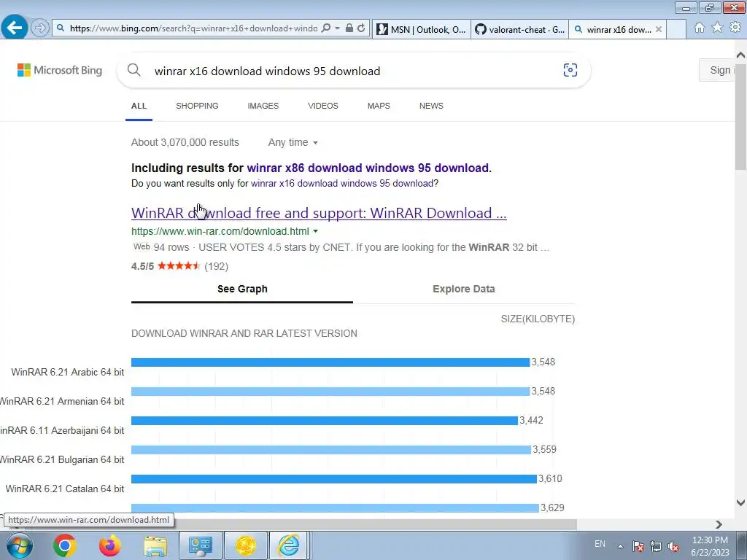Click the search magnifier icon in Bing box
747x560 pixels.
click(134, 71)
